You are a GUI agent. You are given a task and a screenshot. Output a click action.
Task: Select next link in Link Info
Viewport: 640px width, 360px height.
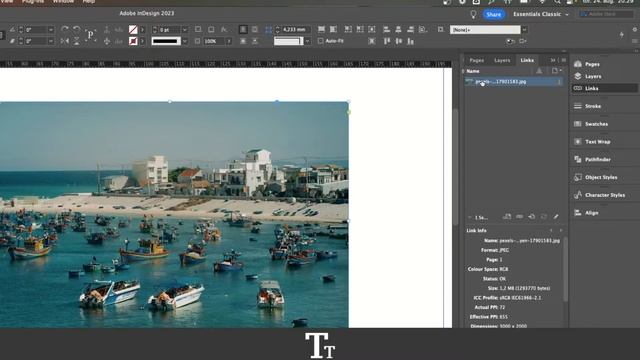[561, 231]
